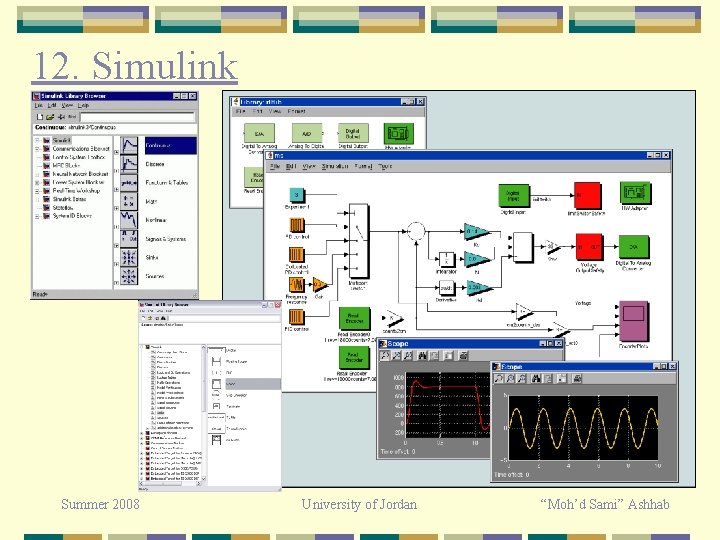Click the New model icon in Library Browser toolbar
Image resolution: width=720 pixels, height=540 pixels.
click(40, 117)
